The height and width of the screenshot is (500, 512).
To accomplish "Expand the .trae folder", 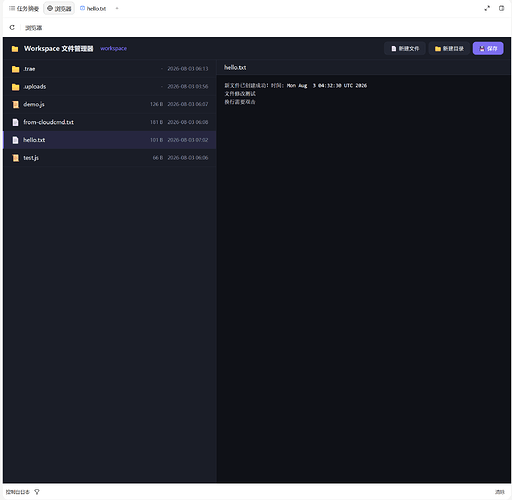I will 110,69.
